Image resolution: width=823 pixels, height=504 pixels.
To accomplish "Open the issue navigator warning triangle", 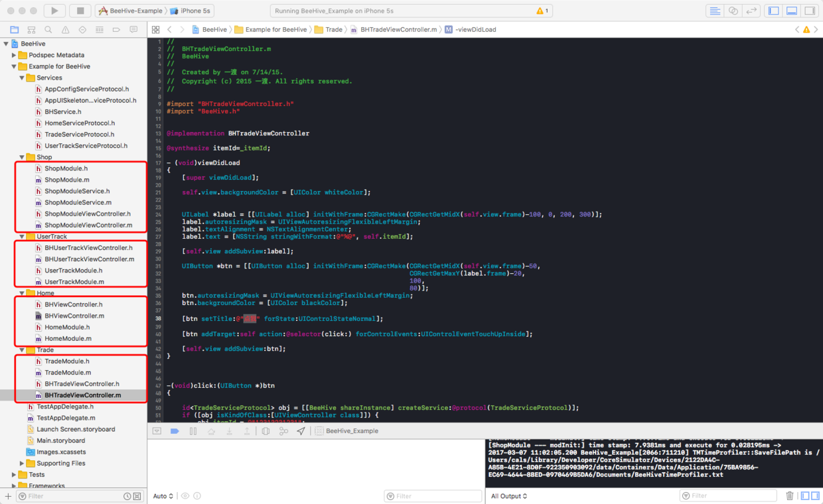I will (66, 30).
